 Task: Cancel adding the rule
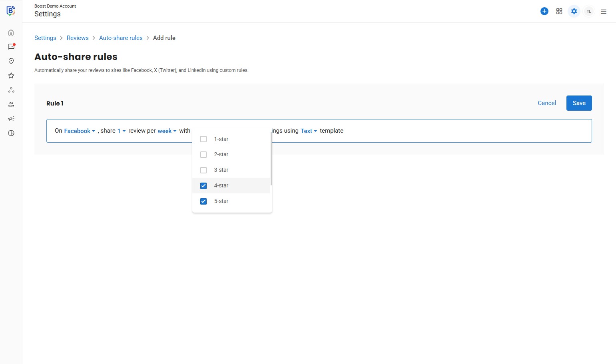pos(546,103)
